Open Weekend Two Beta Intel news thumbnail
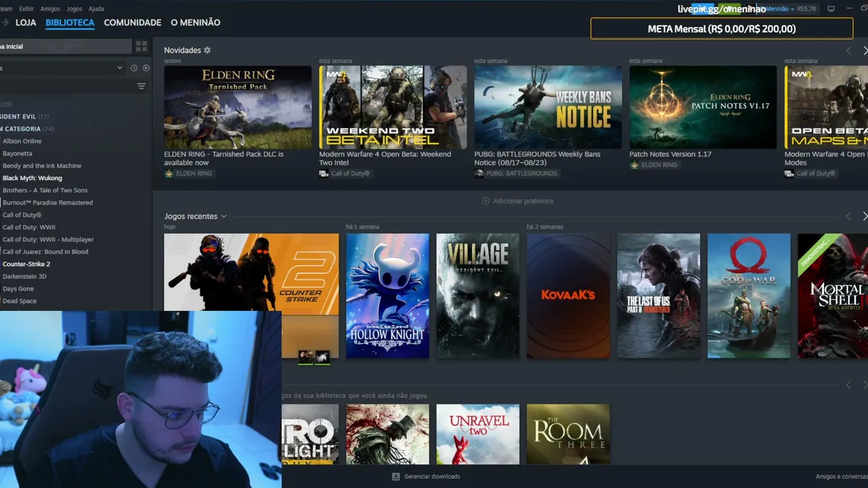The width and height of the screenshot is (868, 488). 393,107
